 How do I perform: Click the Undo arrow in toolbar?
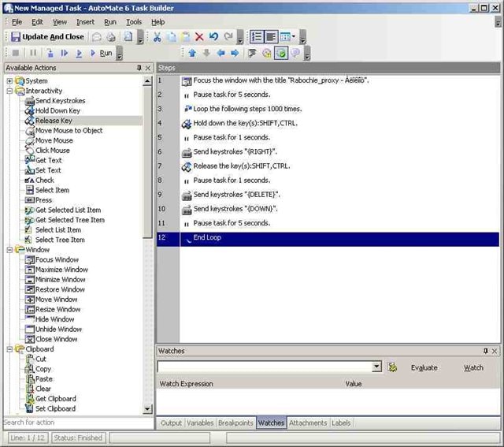point(214,37)
